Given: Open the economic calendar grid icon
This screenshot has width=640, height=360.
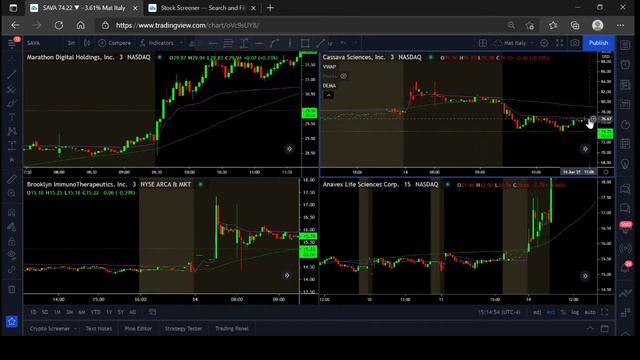Looking at the screenshot, I should [625, 144].
